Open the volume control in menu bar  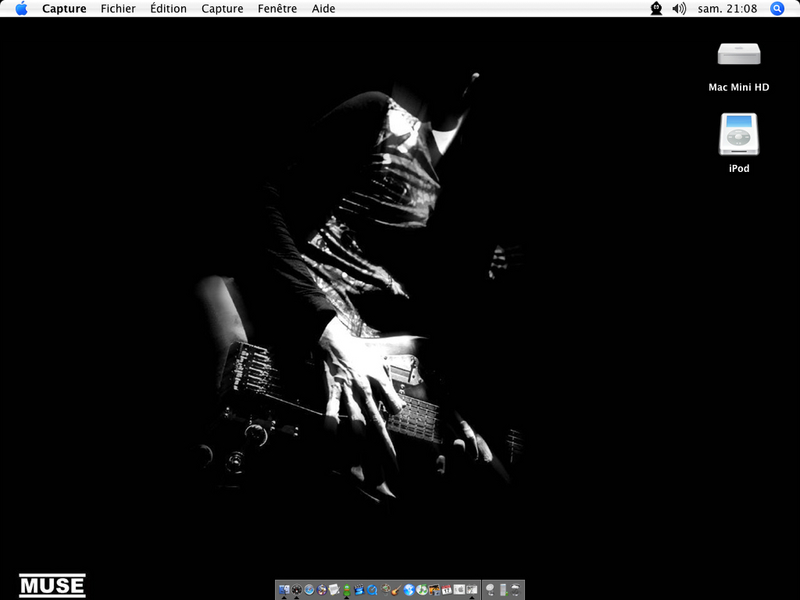click(x=679, y=8)
